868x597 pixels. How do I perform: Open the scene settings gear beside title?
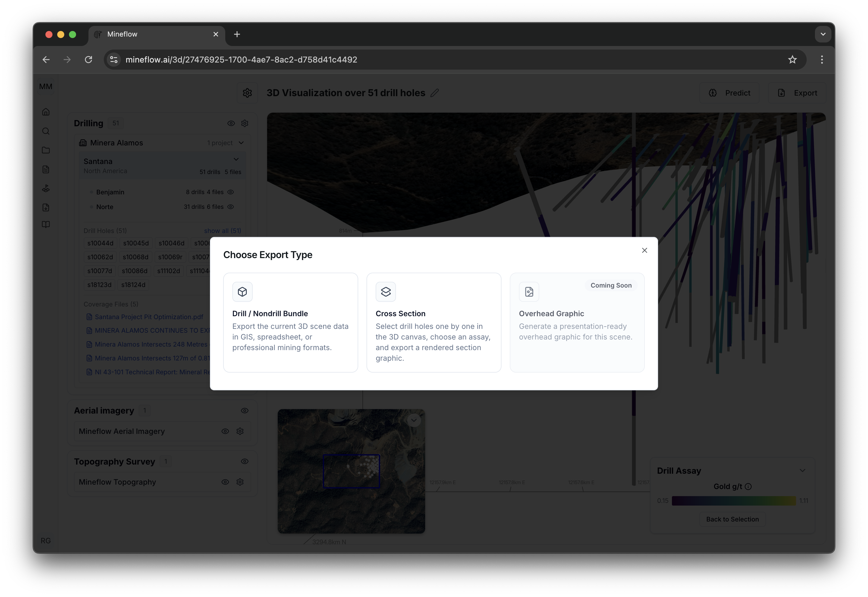pos(247,93)
